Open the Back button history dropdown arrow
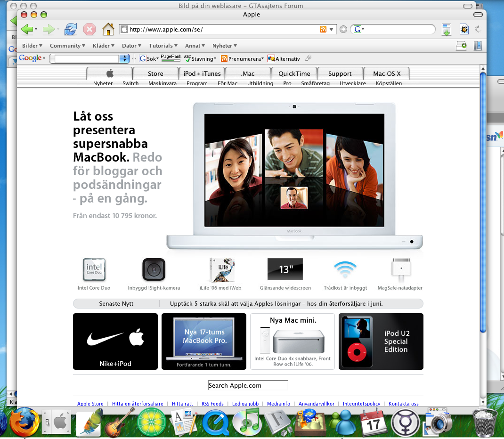The width and height of the screenshot is (504, 439). [36, 30]
